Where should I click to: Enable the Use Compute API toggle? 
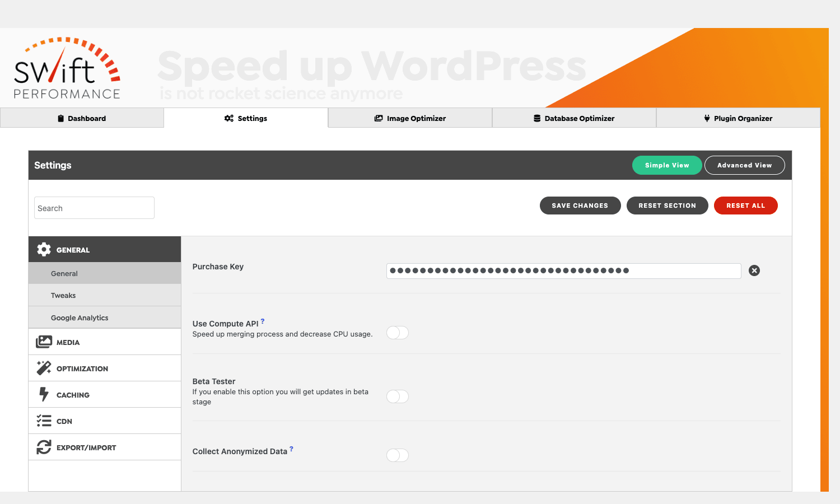[x=398, y=333]
